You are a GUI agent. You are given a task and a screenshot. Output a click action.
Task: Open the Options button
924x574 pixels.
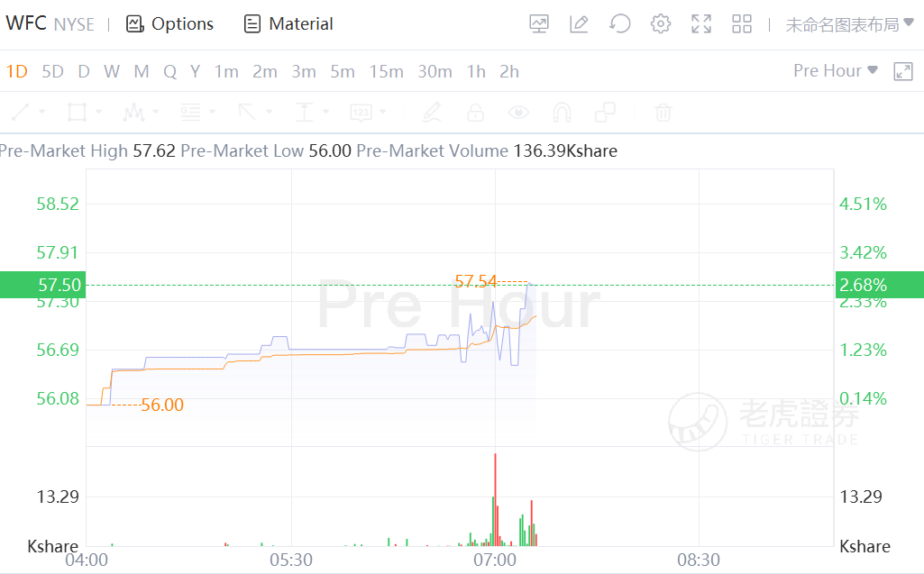coord(170,24)
